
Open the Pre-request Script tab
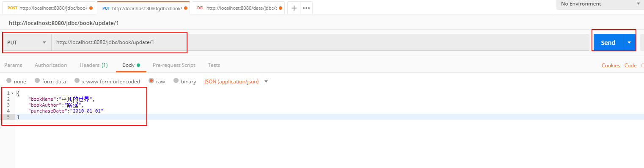[x=174, y=65]
